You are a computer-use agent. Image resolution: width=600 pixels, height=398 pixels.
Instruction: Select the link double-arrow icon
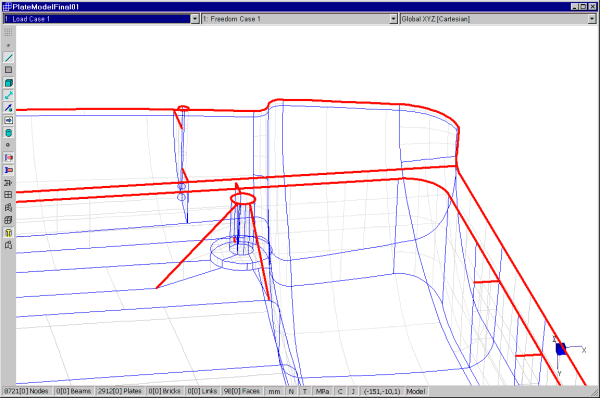(x=8, y=95)
